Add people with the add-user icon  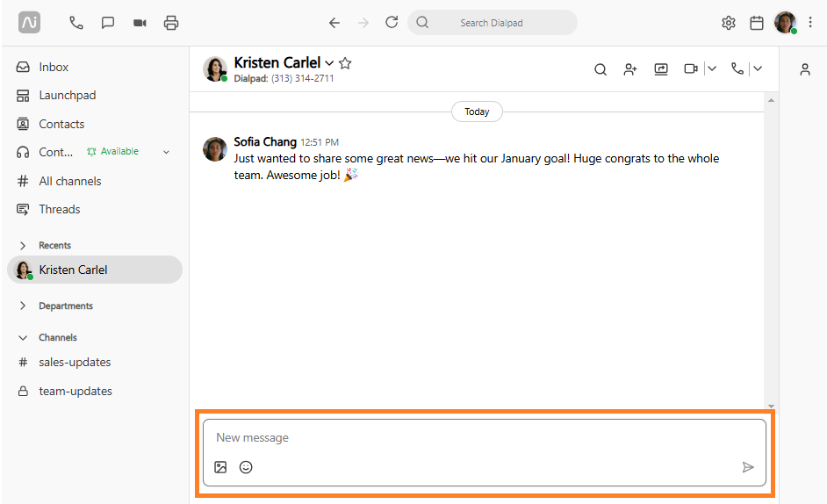630,69
